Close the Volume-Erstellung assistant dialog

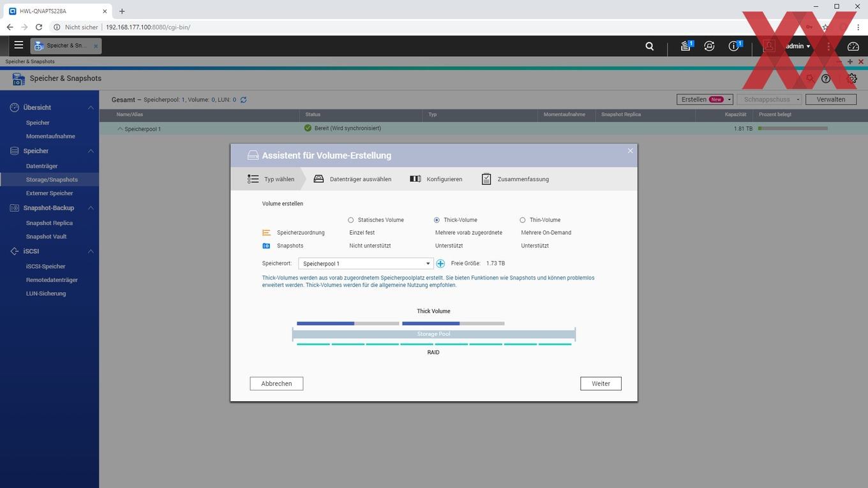point(630,151)
